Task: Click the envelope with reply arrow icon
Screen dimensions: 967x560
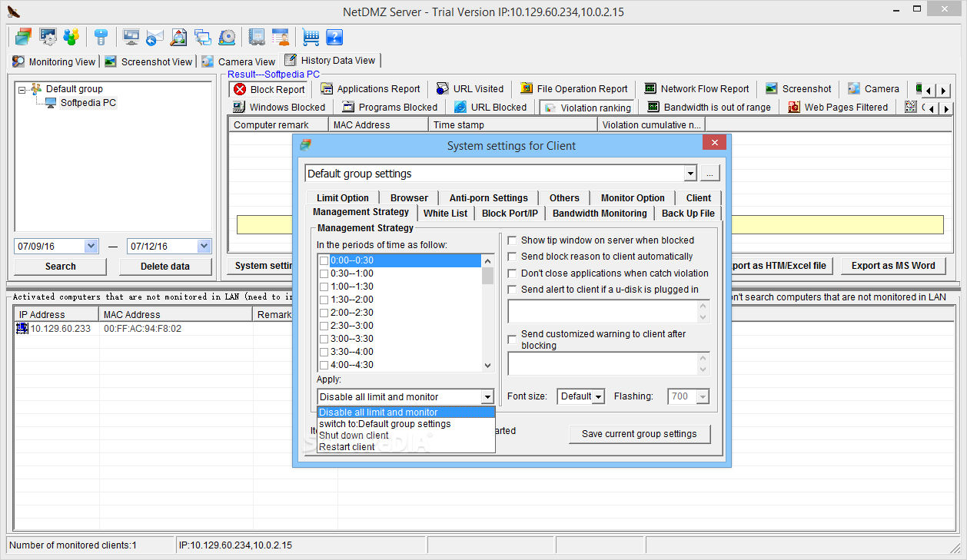Action: pyautogui.click(x=155, y=37)
